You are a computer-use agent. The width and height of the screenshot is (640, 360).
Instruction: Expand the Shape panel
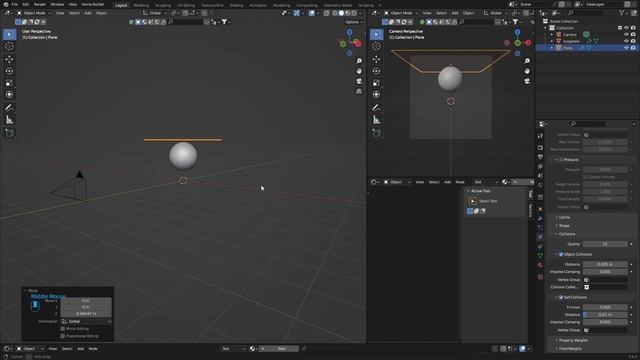pos(564,225)
